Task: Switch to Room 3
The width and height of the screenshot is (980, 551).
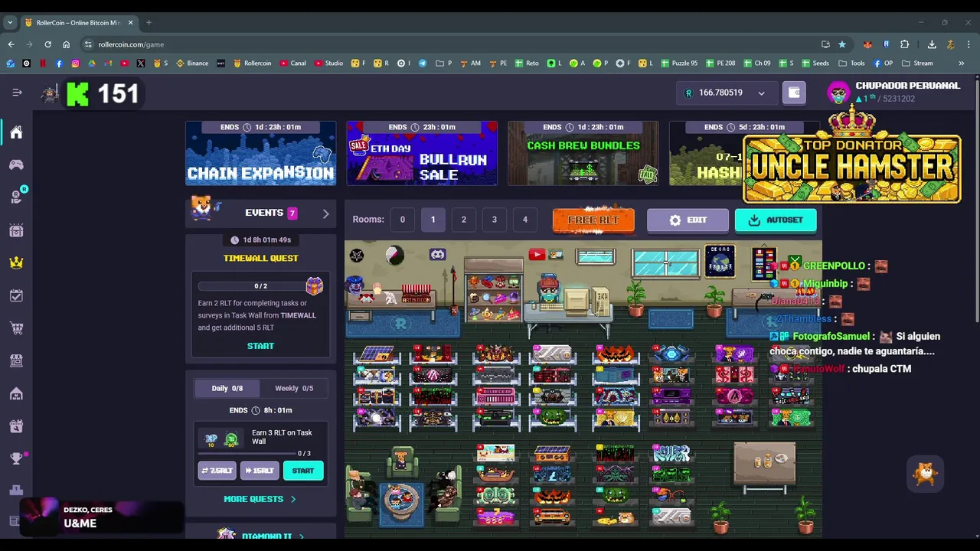Action: [x=494, y=220]
